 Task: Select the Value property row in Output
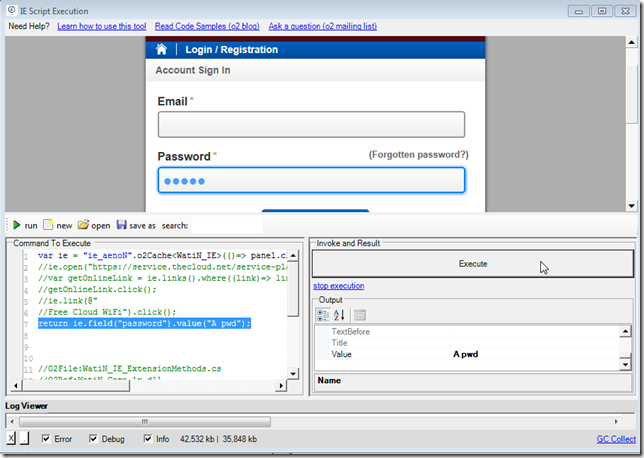click(x=467, y=354)
